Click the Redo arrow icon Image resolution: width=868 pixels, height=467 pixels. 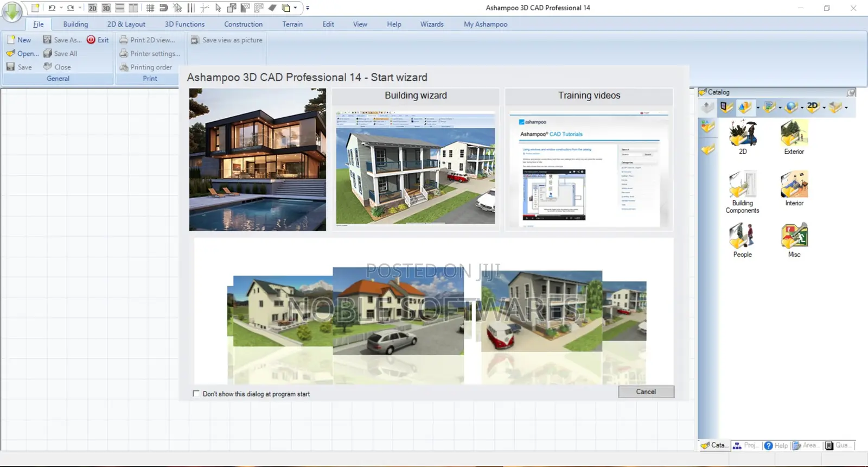pyautogui.click(x=71, y=8)
